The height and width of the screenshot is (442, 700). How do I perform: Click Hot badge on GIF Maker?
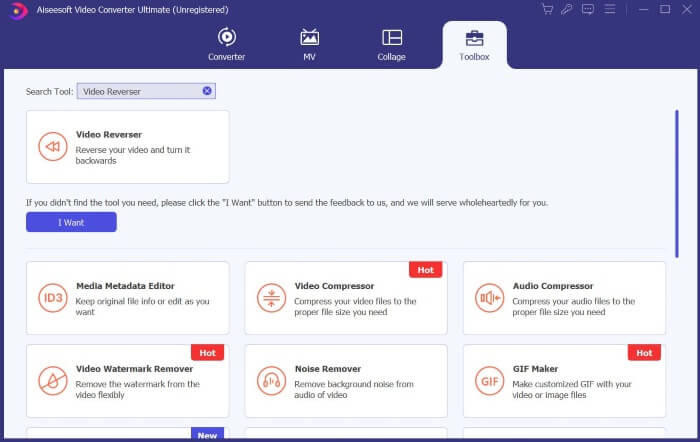tap(644, 353)
